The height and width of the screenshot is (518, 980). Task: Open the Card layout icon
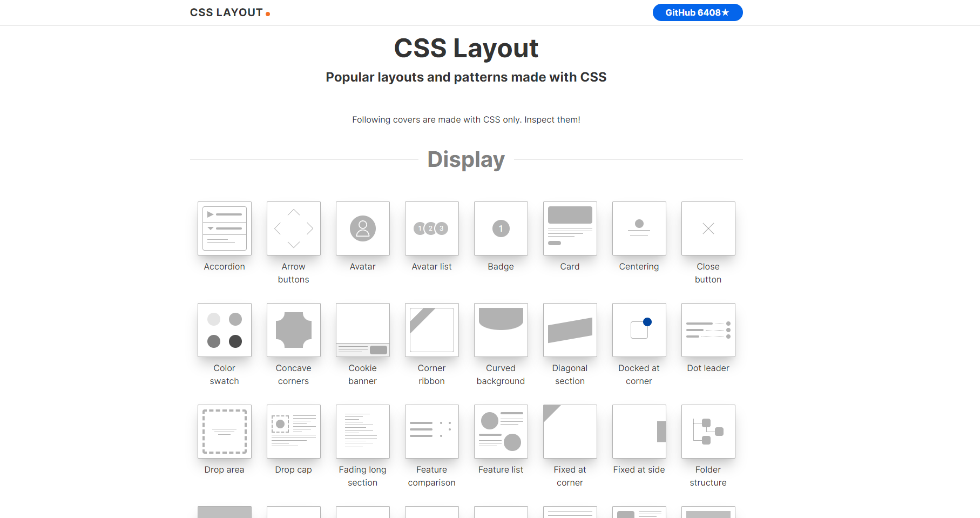click(570, 228)
